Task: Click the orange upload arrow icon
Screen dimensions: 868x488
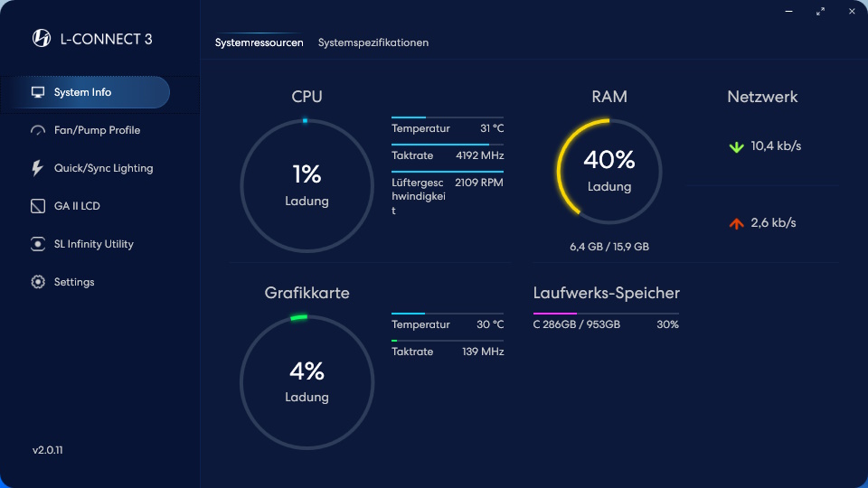Action: [x=736, y=222]
